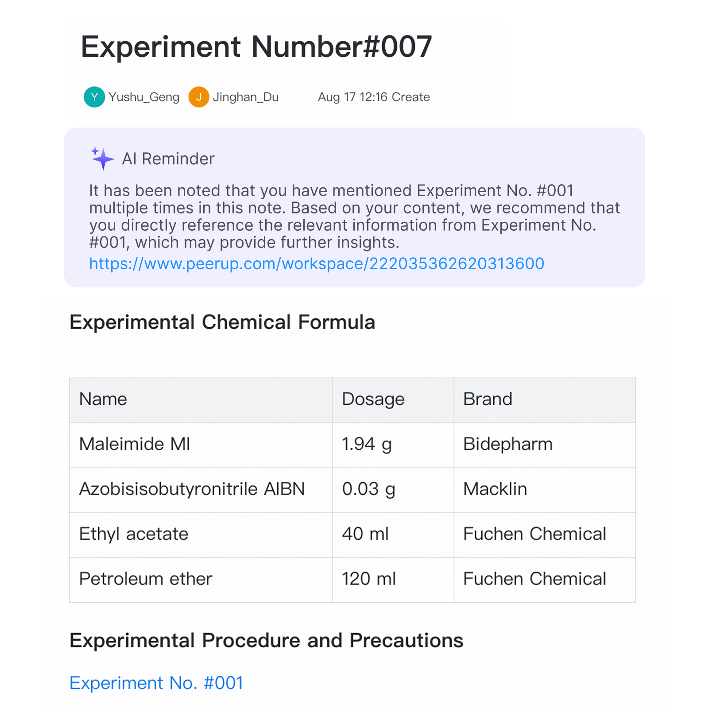Click the AI Reminder sparkle icon

pyautogui.click(x=102, y=159)
